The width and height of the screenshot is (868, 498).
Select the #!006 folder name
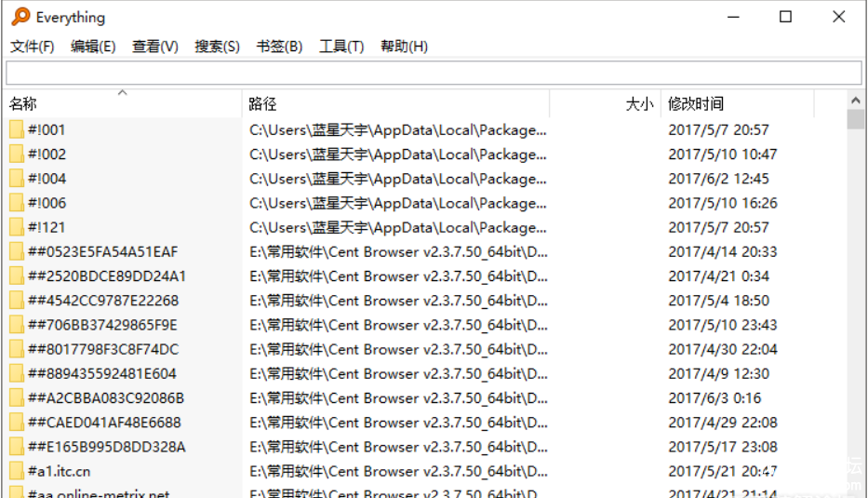pos(47,203)
